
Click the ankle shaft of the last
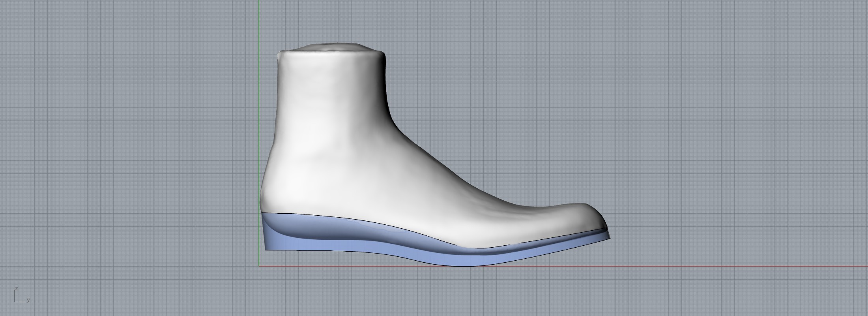(x=331, y=99)
